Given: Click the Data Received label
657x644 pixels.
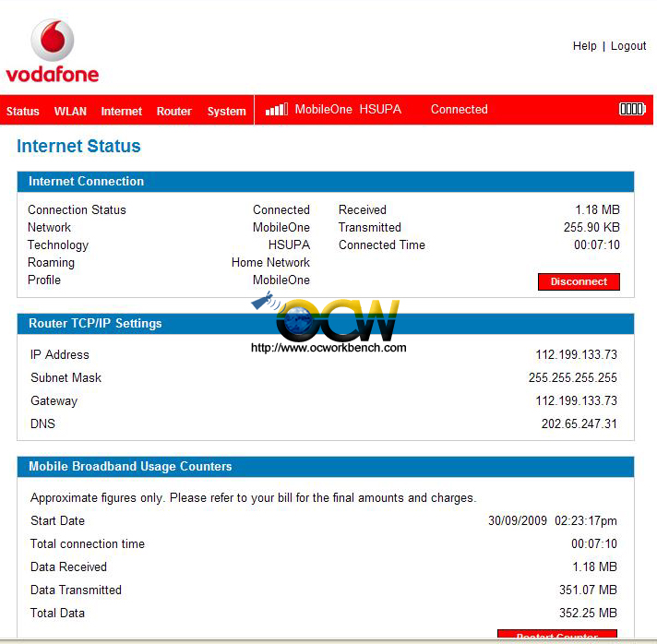Looking at the screenshot, I should coord(68,566).
